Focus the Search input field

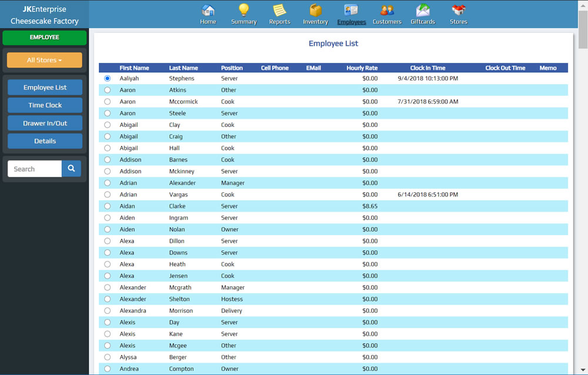(x=35, y=169)
